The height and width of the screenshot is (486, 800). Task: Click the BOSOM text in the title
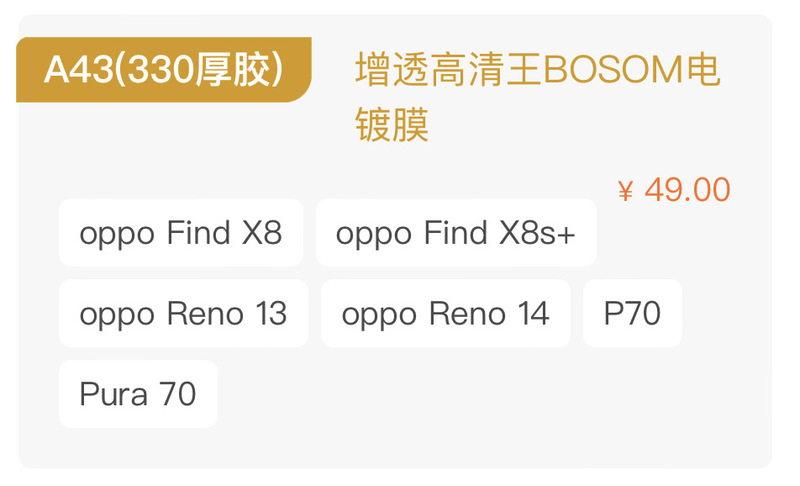point(612,71)
